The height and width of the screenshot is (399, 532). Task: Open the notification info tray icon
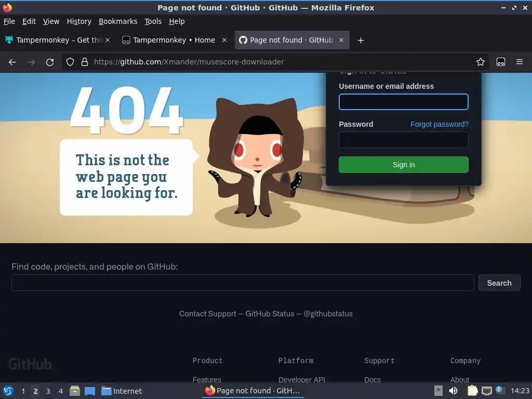pos(500,390)
